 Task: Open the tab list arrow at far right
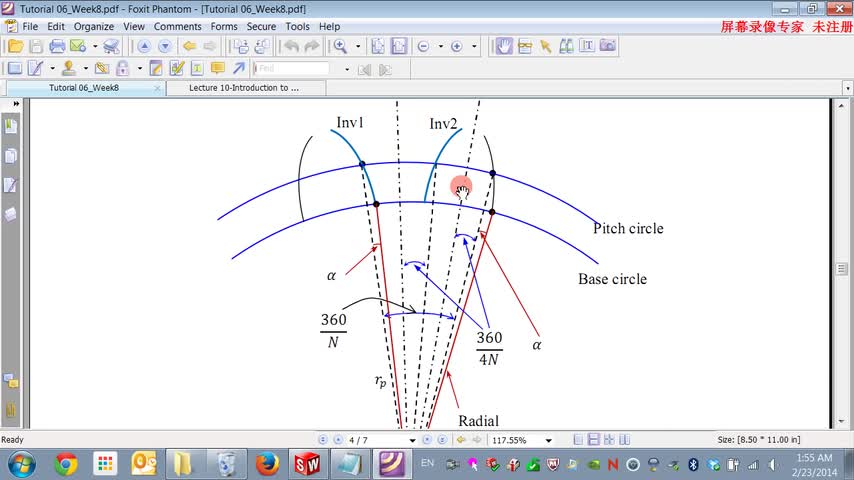847,88
